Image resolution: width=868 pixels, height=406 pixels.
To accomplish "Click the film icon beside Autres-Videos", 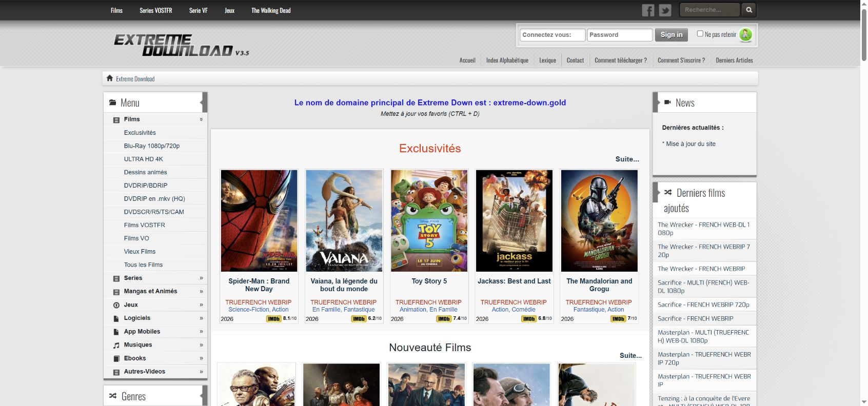I will tap(116, 372).
